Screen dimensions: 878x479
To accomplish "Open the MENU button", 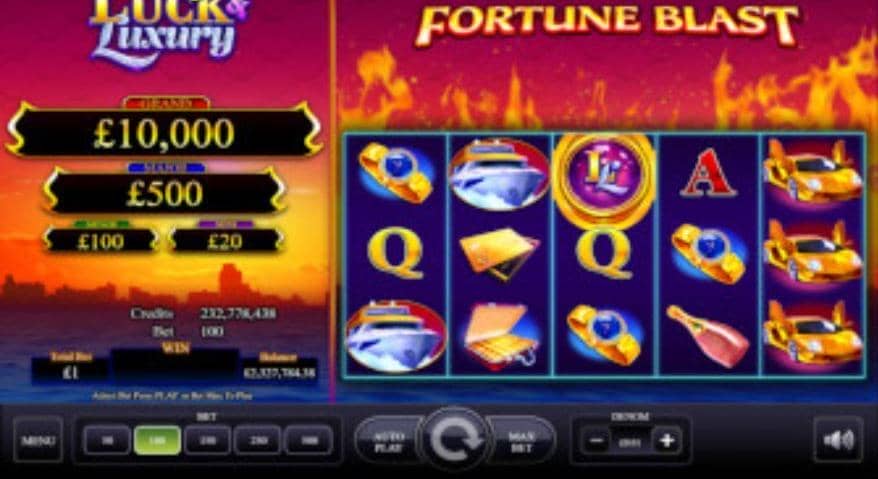I will (38, 440).
